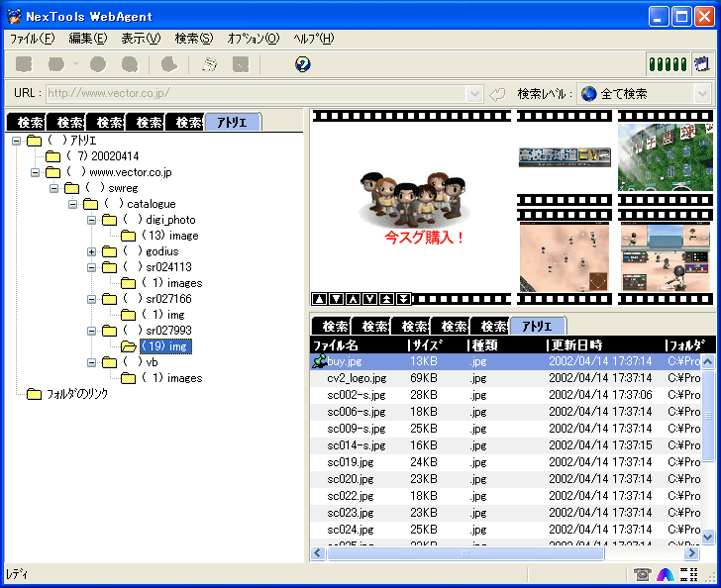Screen dimensions: 721x588
Task: Click the file list horizontal scrollbar thumb
Action: [x=465, y=553]
